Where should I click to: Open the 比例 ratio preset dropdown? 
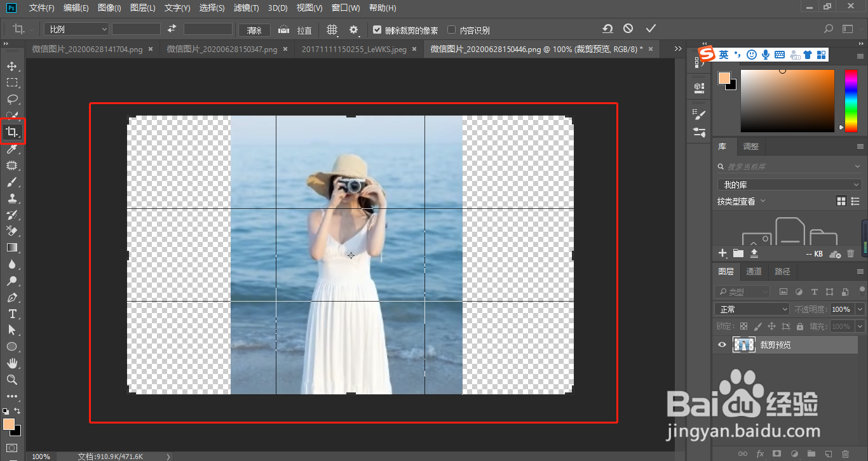78,29
